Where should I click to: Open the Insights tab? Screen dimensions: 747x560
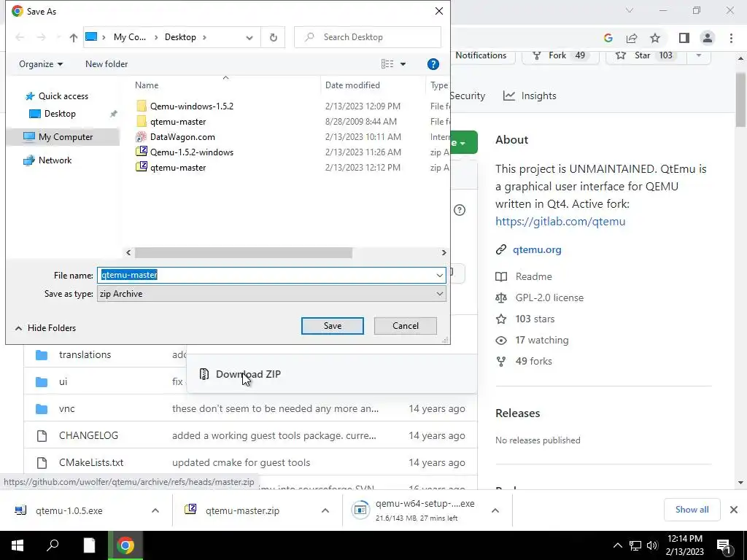click(530, 96)
